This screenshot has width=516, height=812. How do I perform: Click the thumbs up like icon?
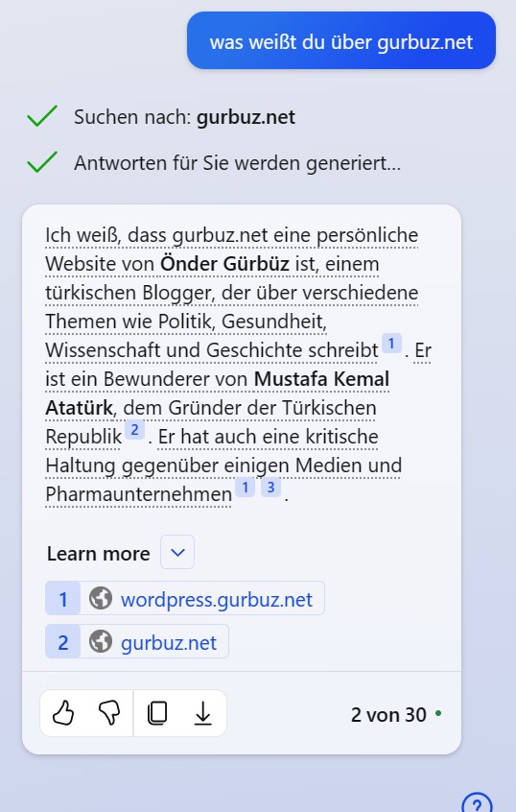click(x=63, y=713)
